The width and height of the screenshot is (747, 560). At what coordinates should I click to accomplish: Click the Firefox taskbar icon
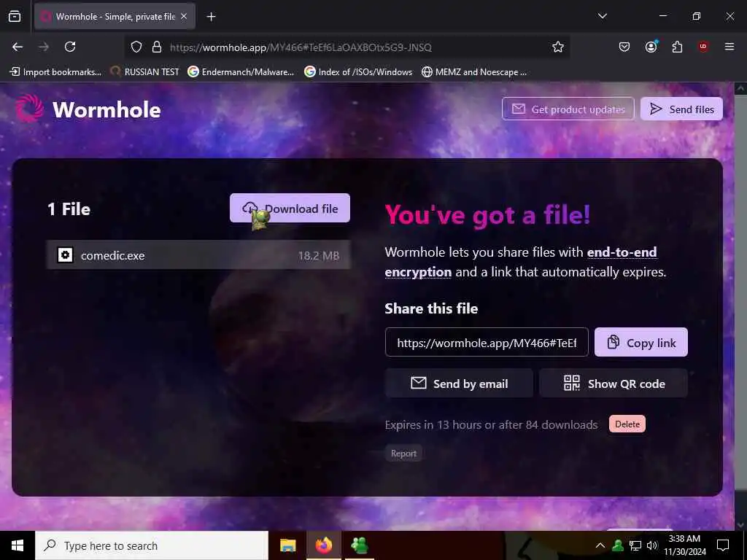tap(323, 545)
